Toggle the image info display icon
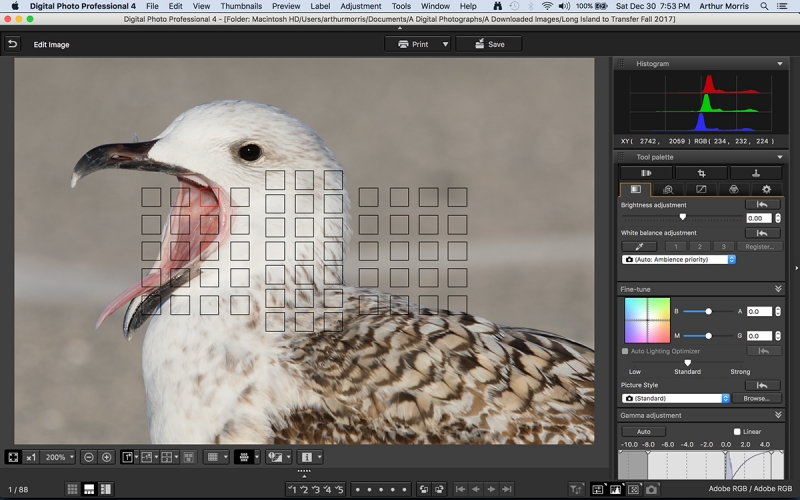The height and width of the screenshot is (500, 800). pyautogui.click(x=307, y=457)
